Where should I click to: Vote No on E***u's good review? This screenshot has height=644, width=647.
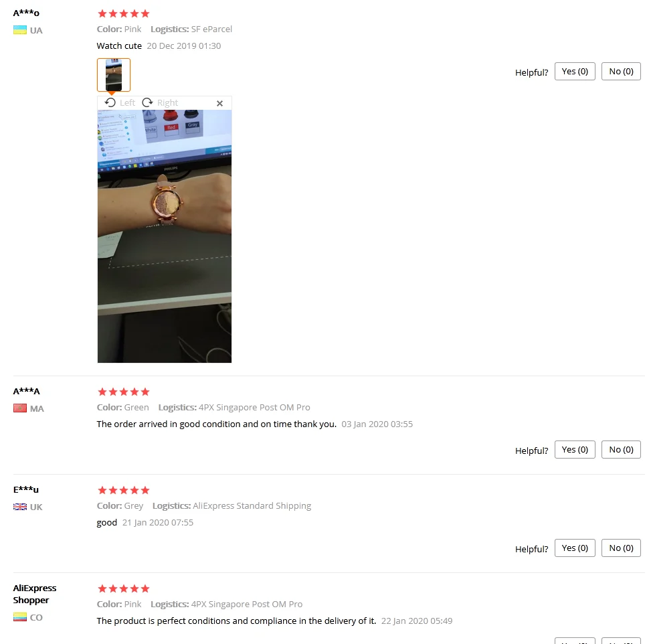pyautogui.click(x=621, y=548)
